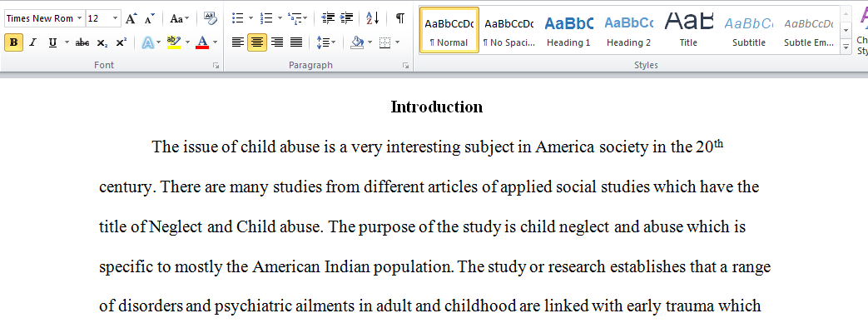Click the Increase Indent icon
The height and width of the screenshot is (328, 868).
(347, 19)
